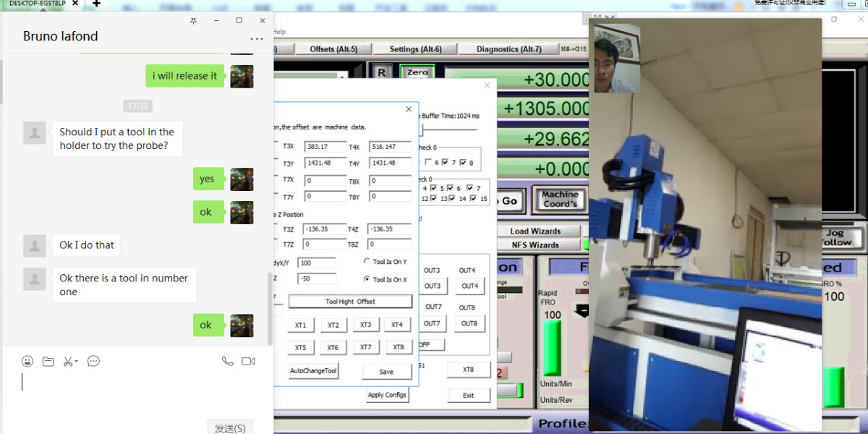Click the send file folder icon
Viewport: 868px width, 434px height.
(x=48, y=361)
